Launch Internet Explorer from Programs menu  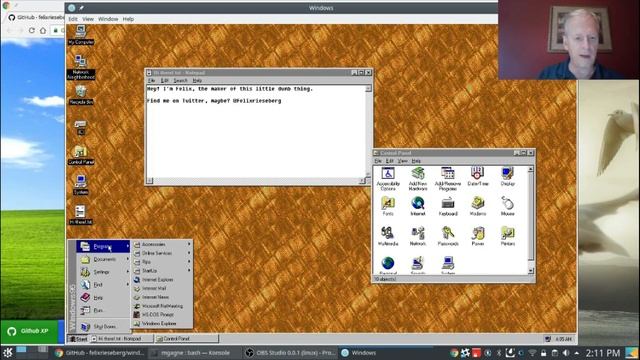(x=162, y=280)
